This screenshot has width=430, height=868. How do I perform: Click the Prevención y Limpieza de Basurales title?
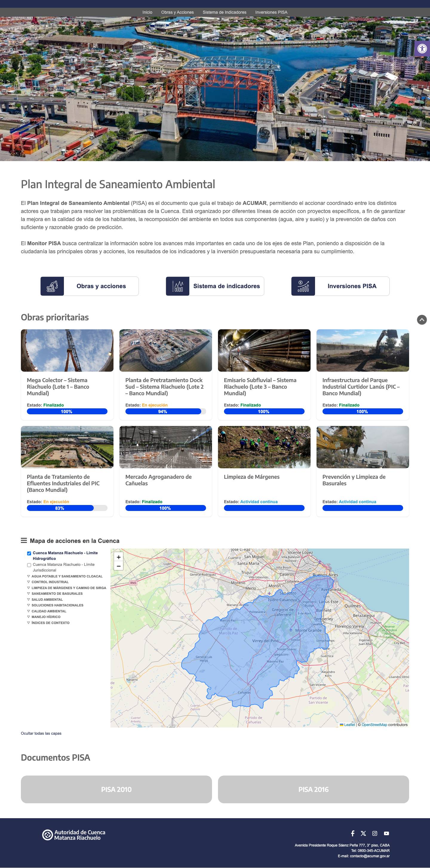[354, 480]
